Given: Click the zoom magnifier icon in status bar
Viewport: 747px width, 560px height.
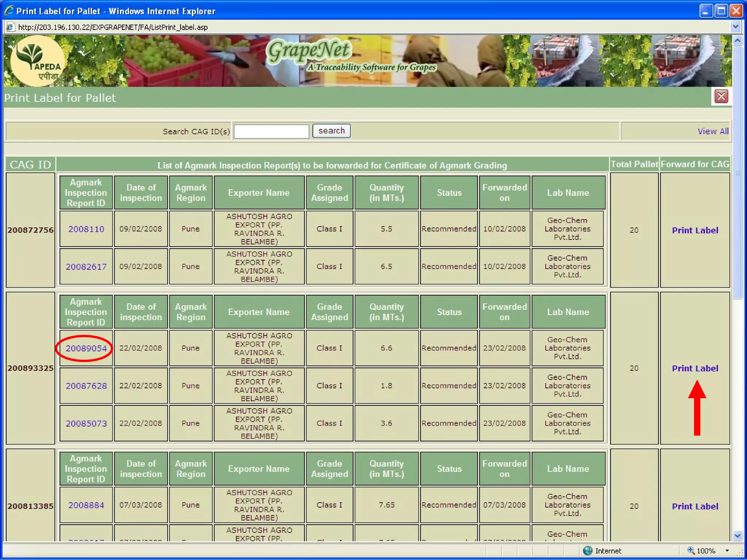Looking at the screenshot, I should (690, 551).
